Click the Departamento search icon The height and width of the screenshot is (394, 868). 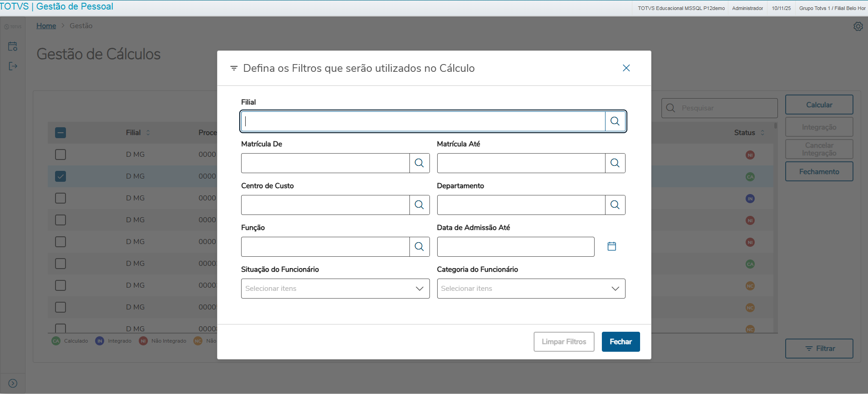[x=615, y=205]
